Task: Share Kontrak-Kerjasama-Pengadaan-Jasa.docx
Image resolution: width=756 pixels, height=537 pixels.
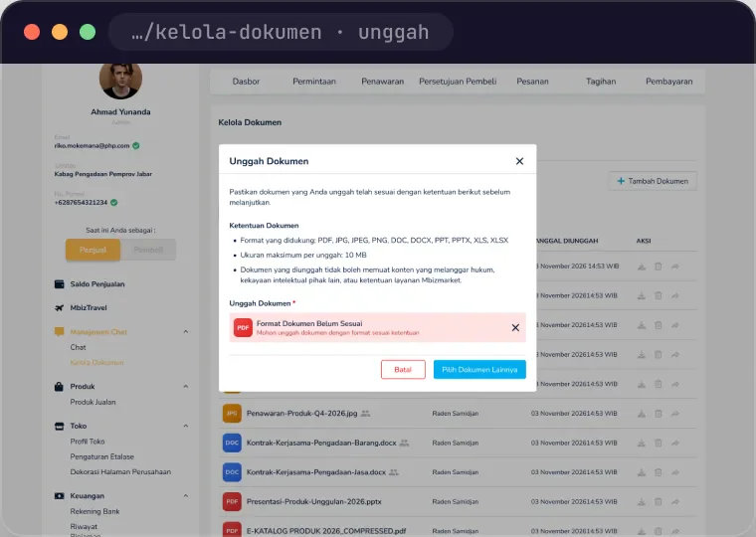Action: point(675,472)
